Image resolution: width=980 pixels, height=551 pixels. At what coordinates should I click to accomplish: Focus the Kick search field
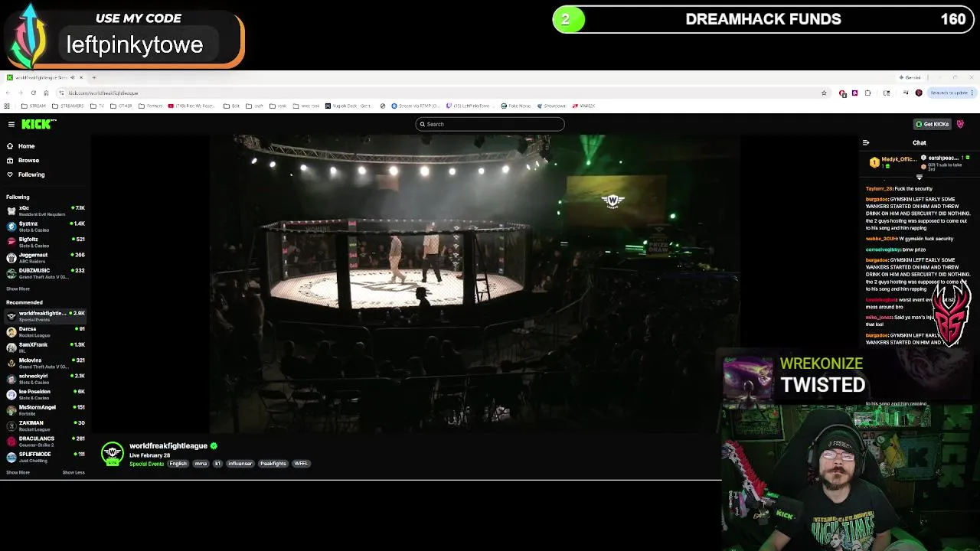point(490,124)
